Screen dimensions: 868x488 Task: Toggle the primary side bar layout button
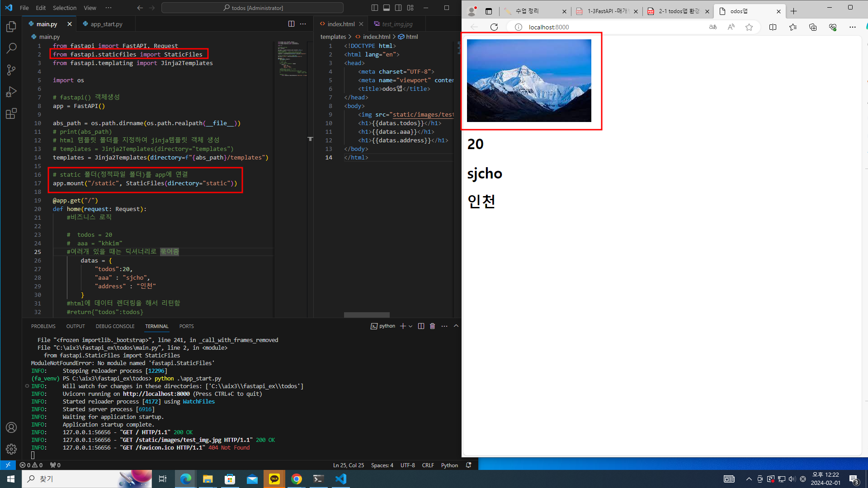(375, 8)
